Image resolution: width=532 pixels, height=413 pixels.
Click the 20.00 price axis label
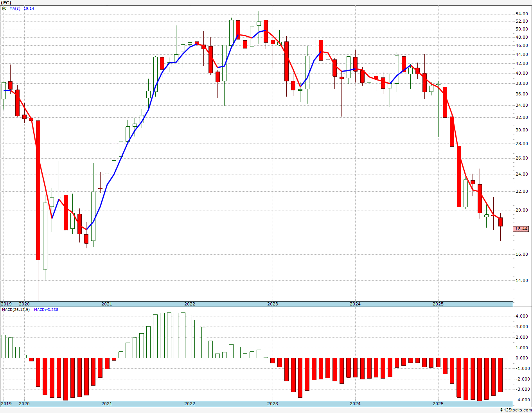pyautogui.click(x=521, y=210)
